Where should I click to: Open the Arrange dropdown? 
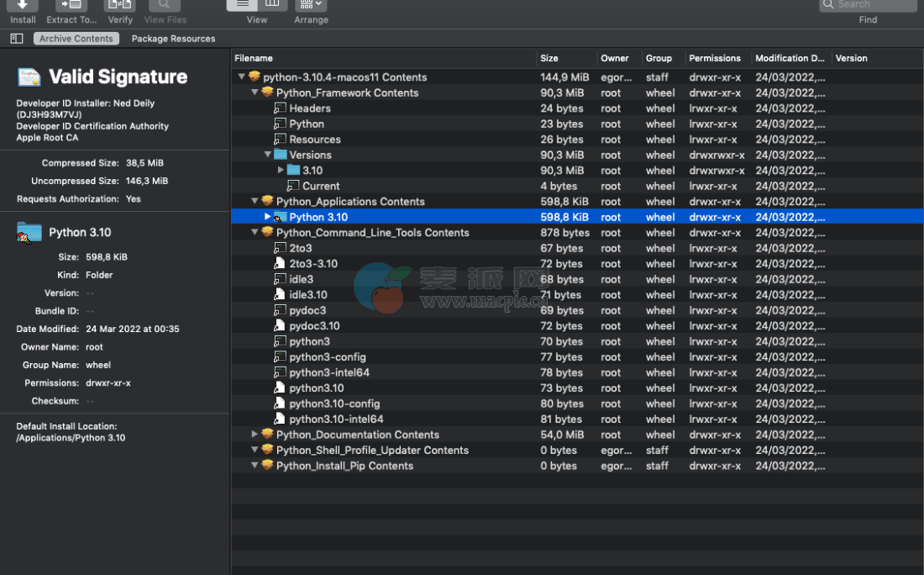pyautogui.click(x=311, y=5)
